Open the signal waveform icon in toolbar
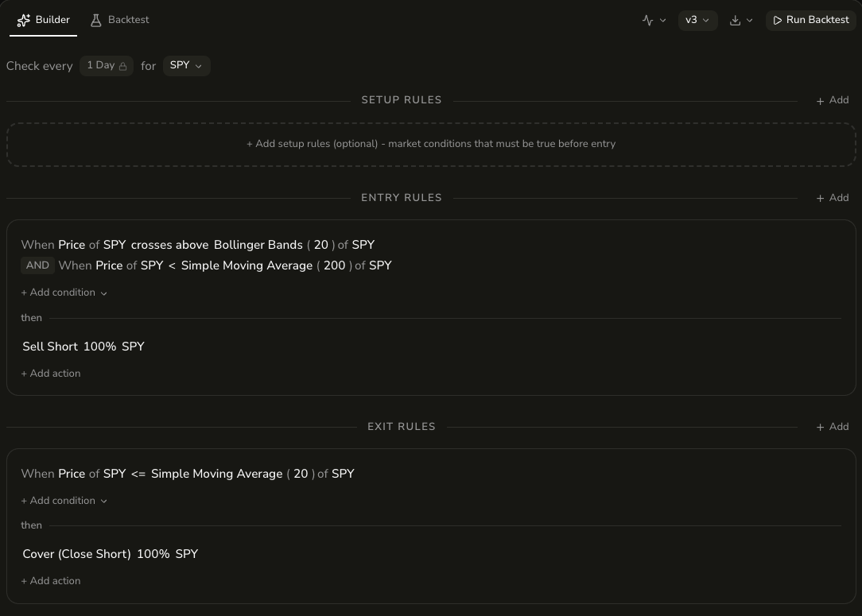 (x=649, y=20)
